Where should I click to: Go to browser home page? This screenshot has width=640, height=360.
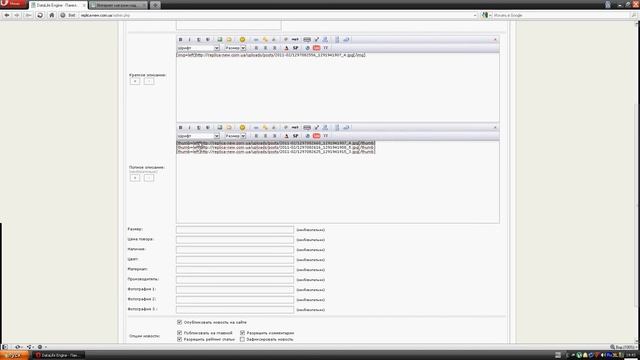(x=51, y=15)
